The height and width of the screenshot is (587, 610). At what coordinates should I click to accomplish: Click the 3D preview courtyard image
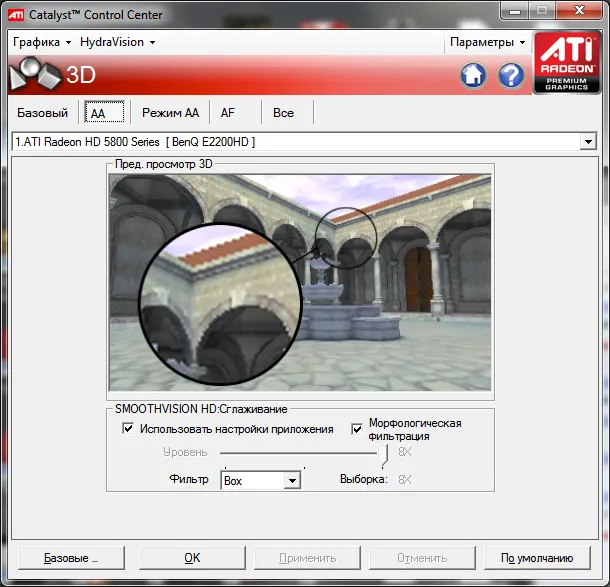(x=300, y=280)
